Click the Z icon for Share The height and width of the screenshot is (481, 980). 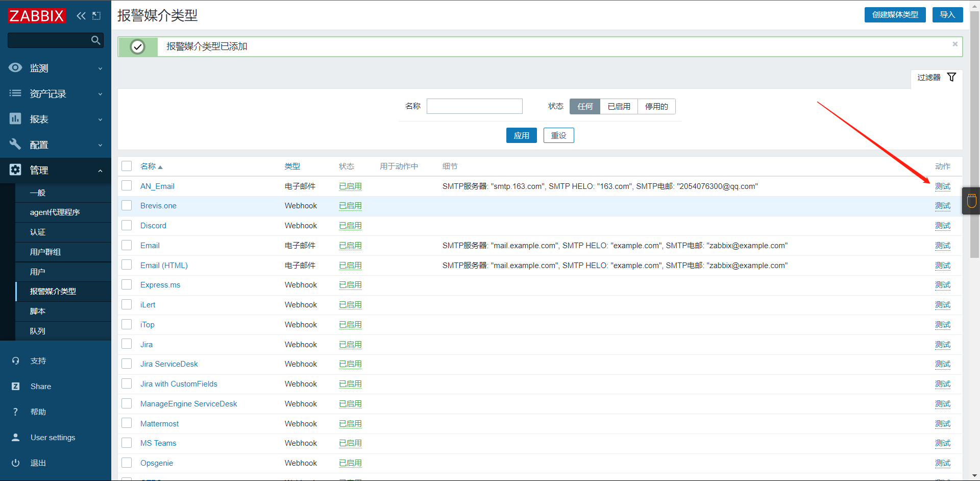point(16,387)
